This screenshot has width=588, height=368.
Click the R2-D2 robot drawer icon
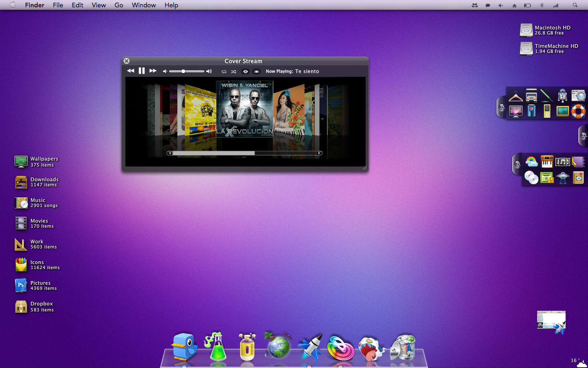(562, 95)
